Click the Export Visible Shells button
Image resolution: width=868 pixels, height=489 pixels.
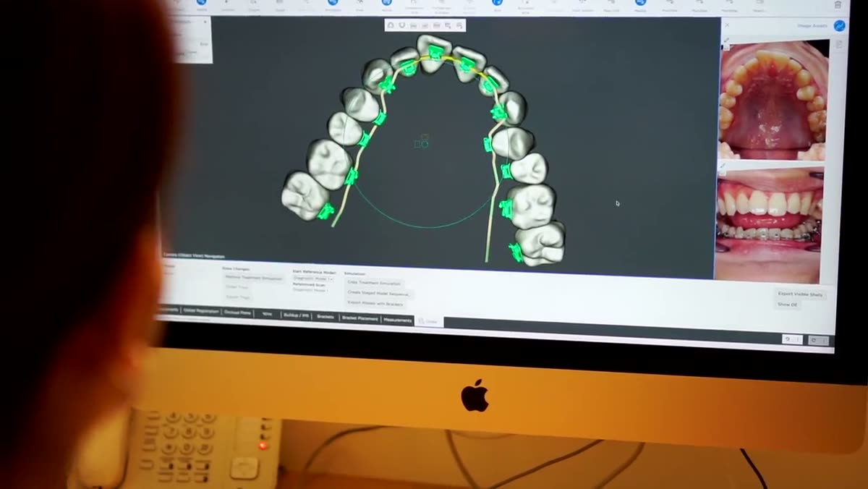[800, 294]
